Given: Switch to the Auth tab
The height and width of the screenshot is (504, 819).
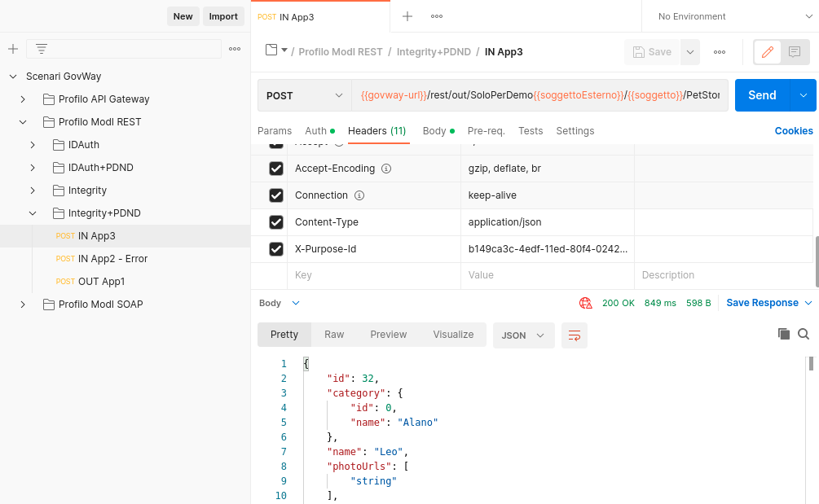Looking at the screenshot, I should point(319,131).
